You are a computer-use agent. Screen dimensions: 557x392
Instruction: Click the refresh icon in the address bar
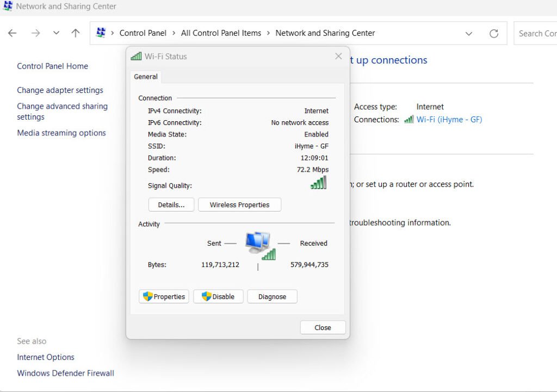494,33
